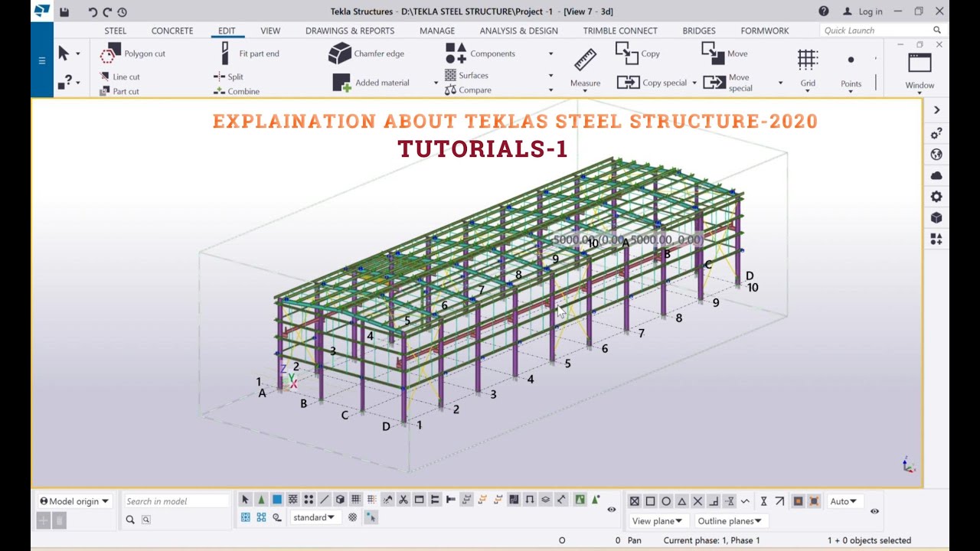Activate the Combine command
980x551 pixels.
pyautogui.click(x=237, y=91)
